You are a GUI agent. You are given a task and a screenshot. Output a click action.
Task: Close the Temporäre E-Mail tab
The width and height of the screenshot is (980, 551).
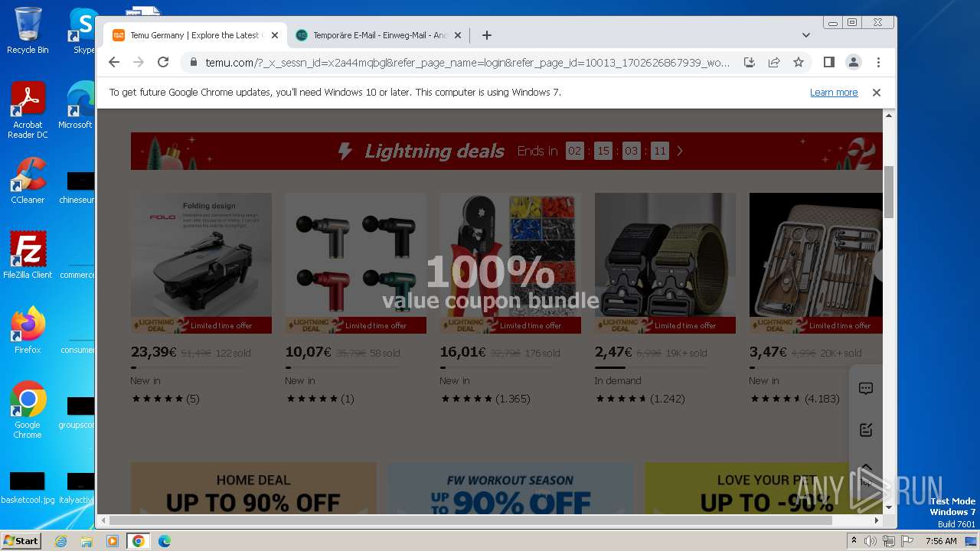pos(458,35)
